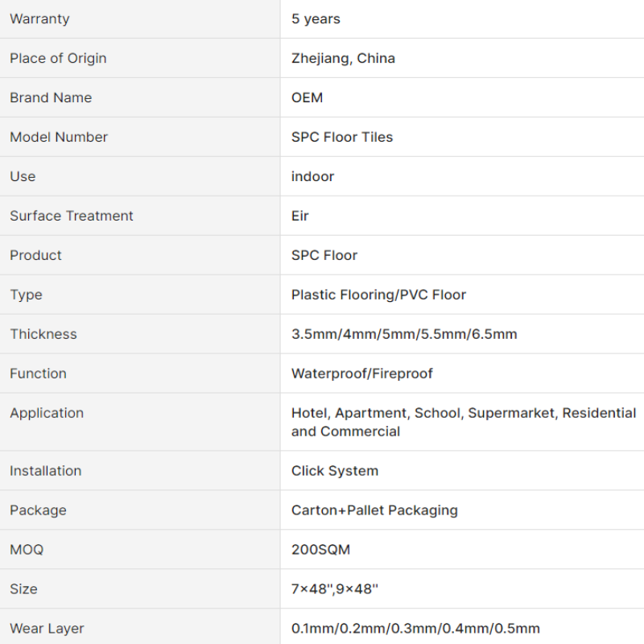This screenshot has height=644, width=644.
Task: Click the 'Waterproof/Fireproof' function value
Action: (361, 374)
